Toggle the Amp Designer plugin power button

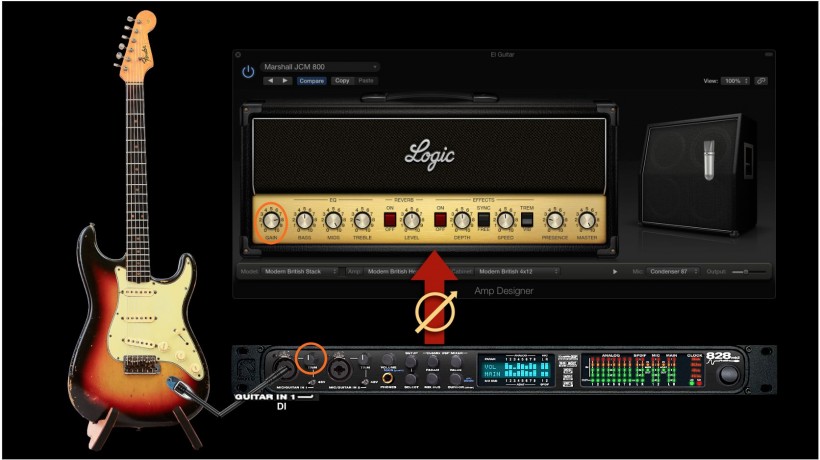[x=248, y=72]
